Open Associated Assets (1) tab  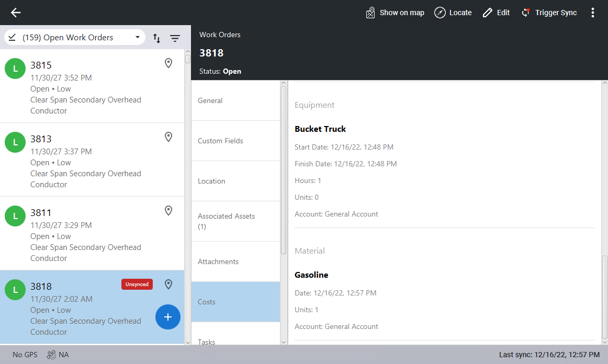click(235, 221)
